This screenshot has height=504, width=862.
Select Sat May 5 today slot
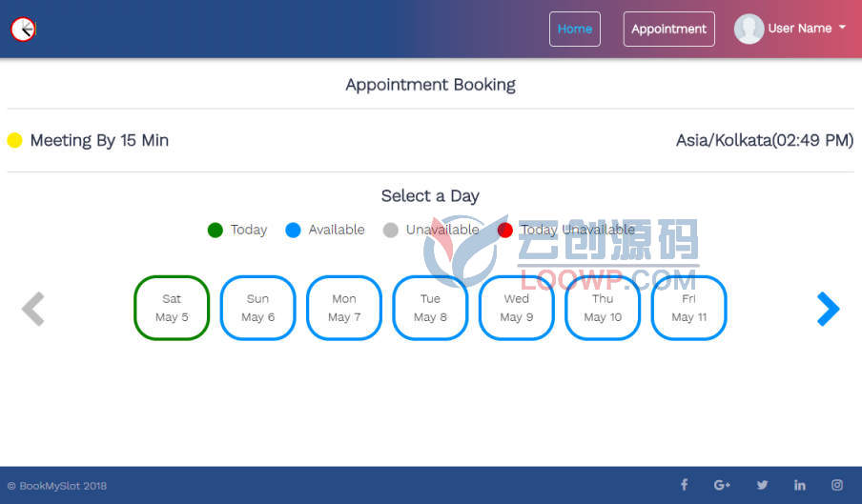pos(172,308)
